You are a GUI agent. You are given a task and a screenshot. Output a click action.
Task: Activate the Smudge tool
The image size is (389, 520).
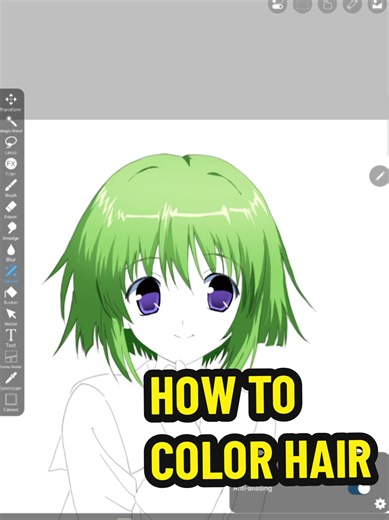pos(11,231)
